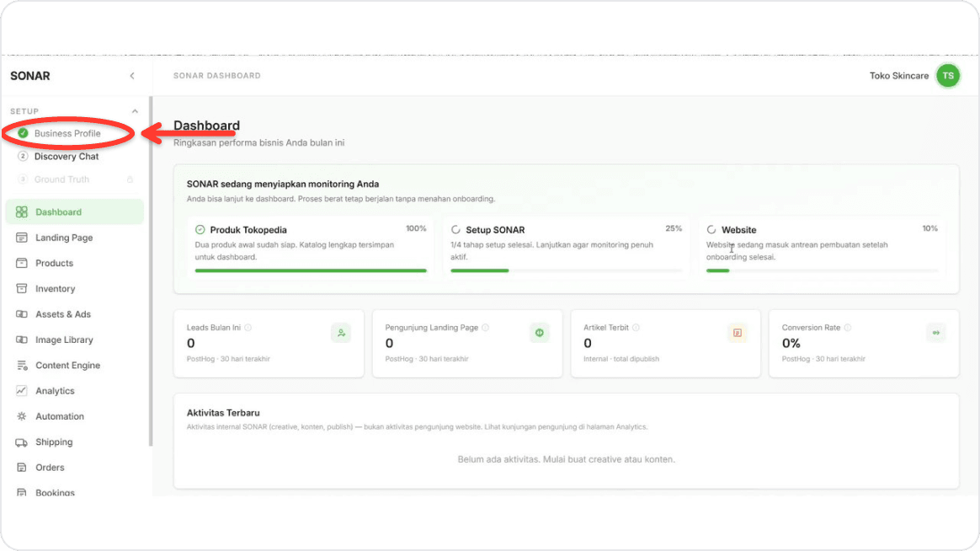The image size is (980, 551).
Task: Click the "100%" value on Produk Tokopedia
Action: click(x=416, y=229)
